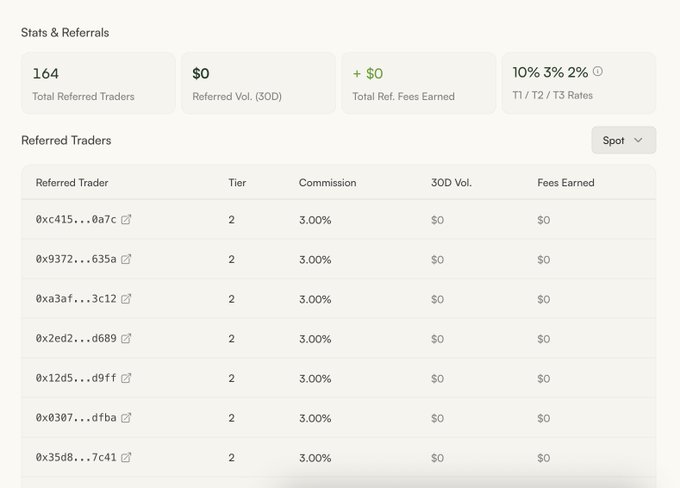Open the Spot market dropdown
Image resolution: width=680 pixels, height=488 pixels.
pos(624,140)
